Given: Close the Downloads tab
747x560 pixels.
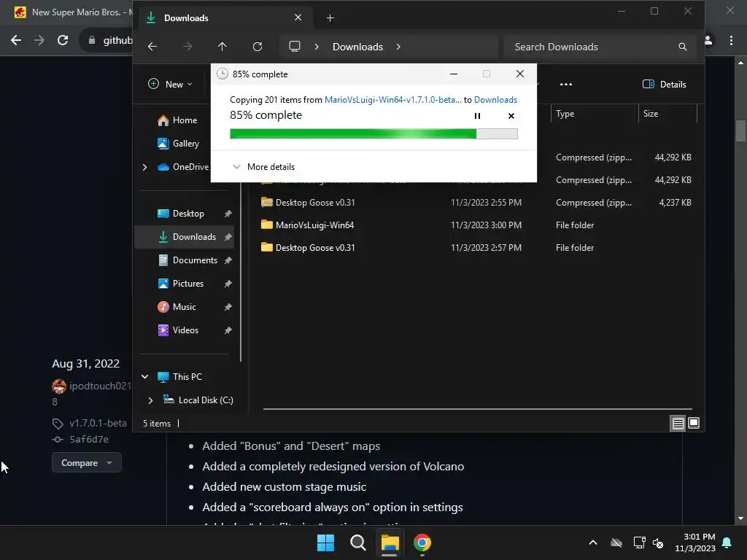Looking at the screenshot, I should 298,17.
